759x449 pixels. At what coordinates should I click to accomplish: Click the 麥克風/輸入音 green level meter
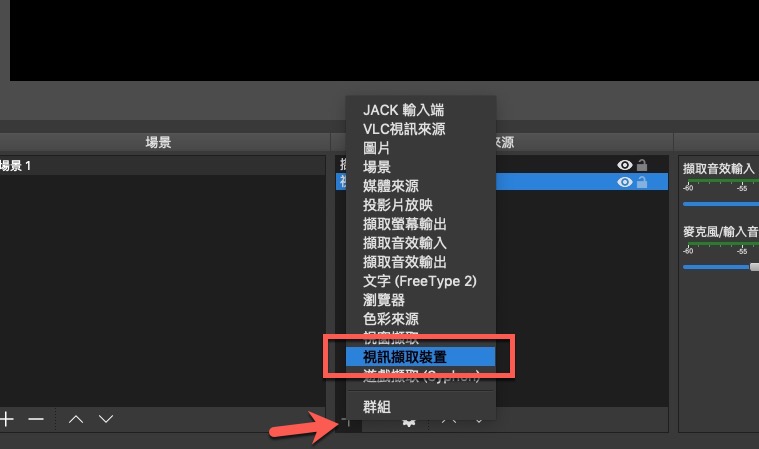click(x=721, y=244)
